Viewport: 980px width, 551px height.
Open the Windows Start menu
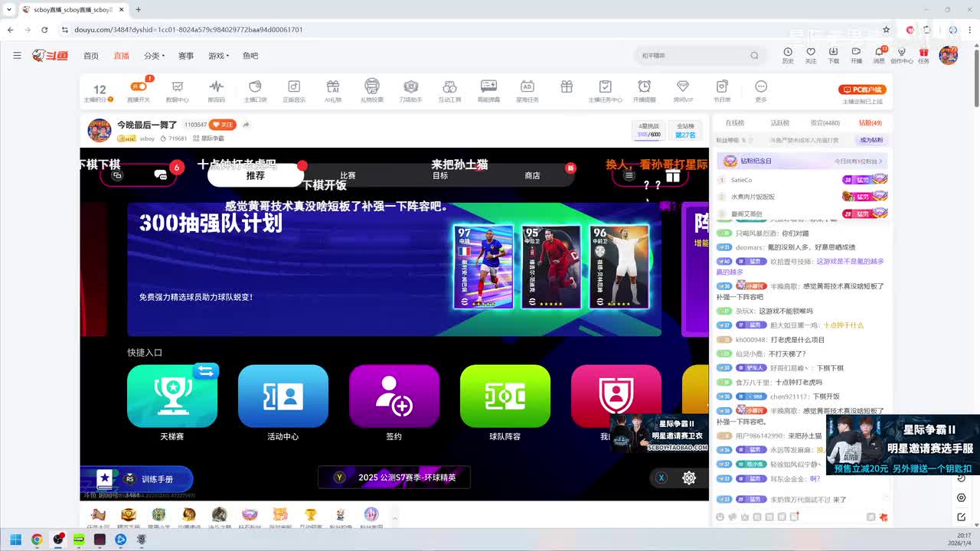coord(15,540)
